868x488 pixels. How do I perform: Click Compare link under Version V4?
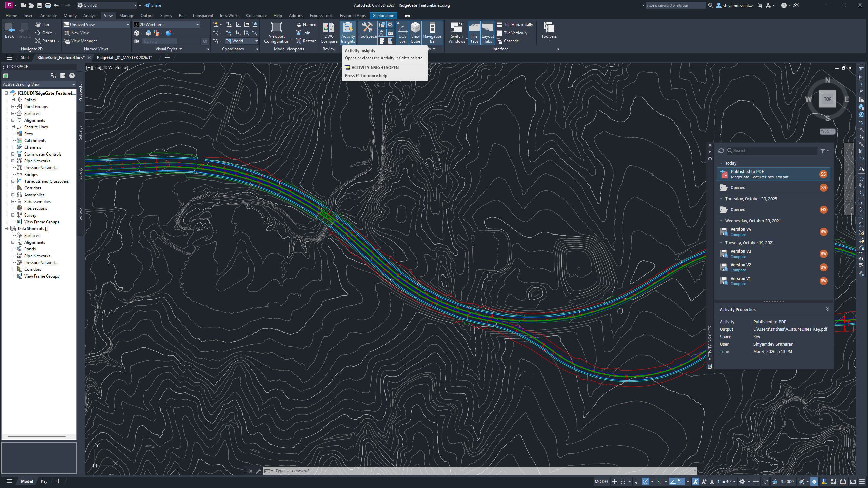click(738, 235)
